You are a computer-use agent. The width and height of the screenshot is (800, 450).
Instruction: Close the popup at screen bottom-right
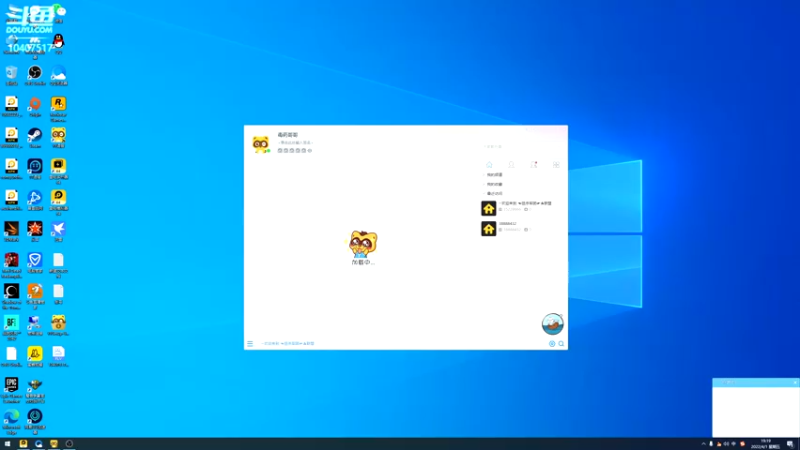point(795,382)
